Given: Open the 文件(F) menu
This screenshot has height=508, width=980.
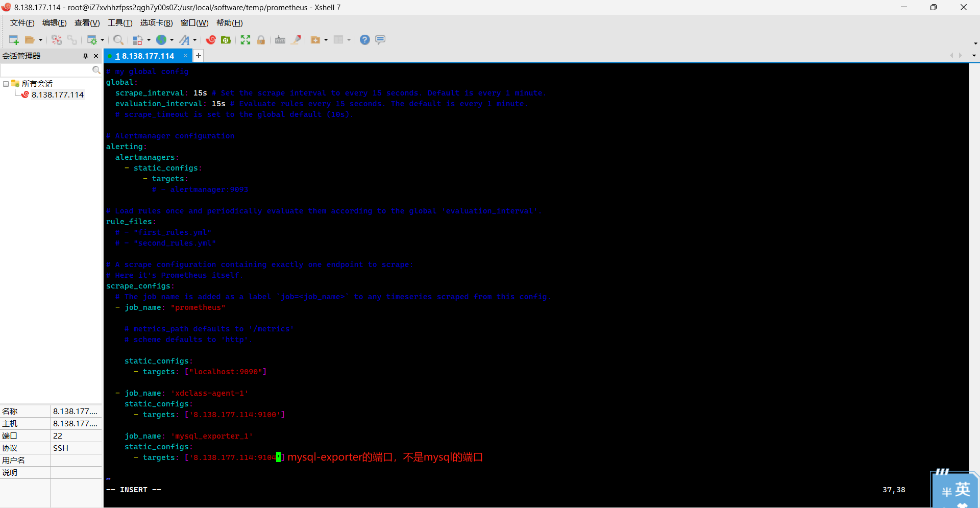Looking at the screenshot, I should point(22,23).
